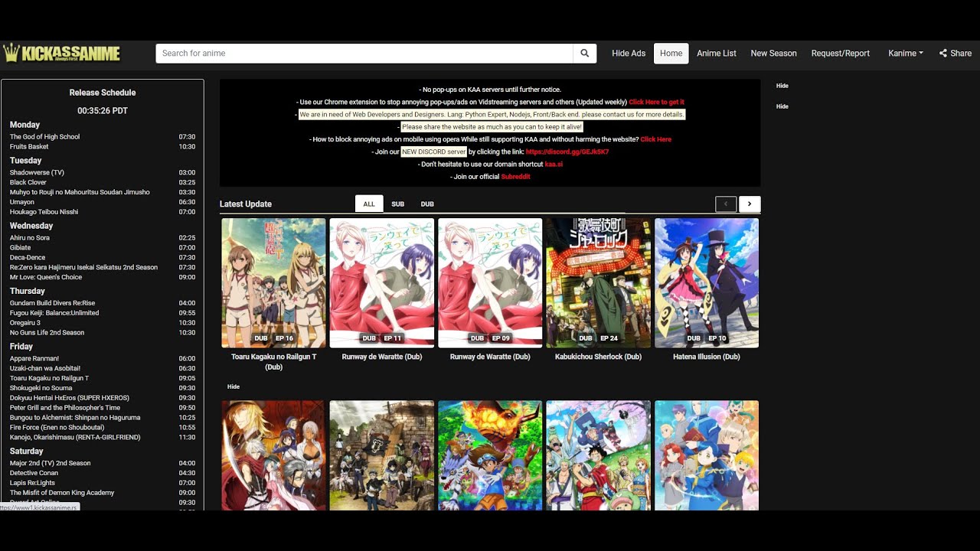The width and height of the screenshot is (980, 551).
Task: Open the New Season page
Action: pos(773,54)
